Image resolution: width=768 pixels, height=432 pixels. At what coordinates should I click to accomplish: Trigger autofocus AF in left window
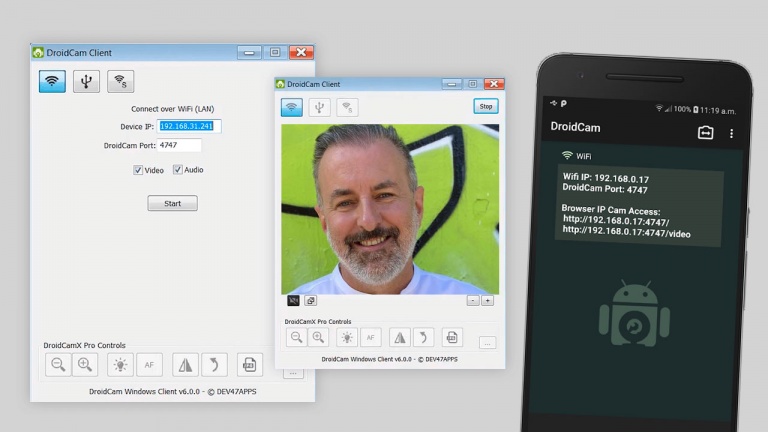click(149, 364)
